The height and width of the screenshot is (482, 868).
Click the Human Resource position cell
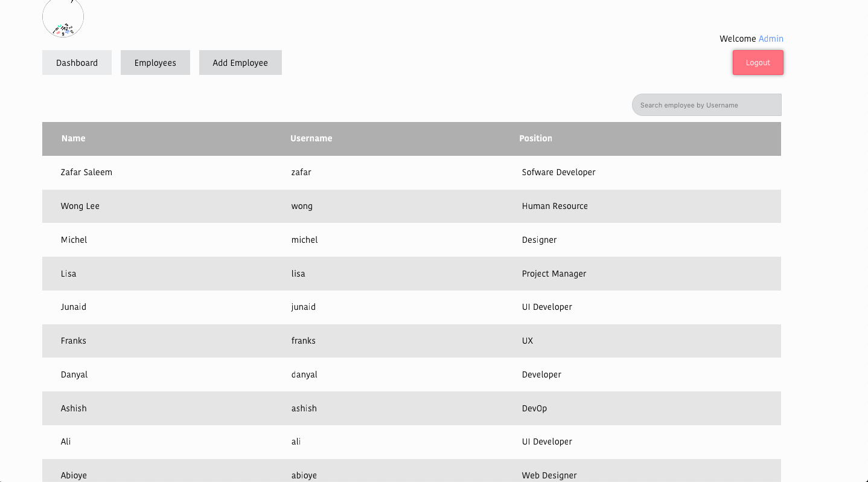(x=555, y=206)
